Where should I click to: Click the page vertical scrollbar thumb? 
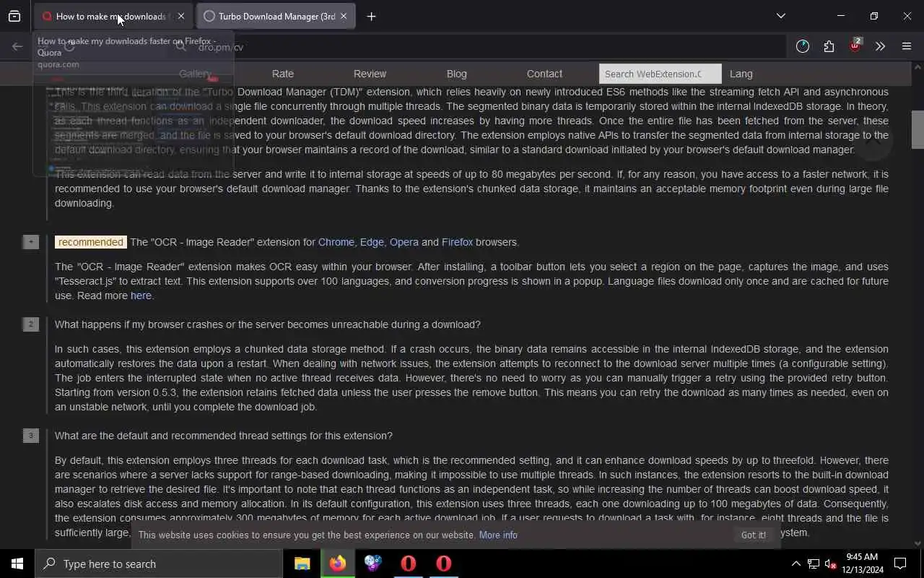click(x=918, y=129)
